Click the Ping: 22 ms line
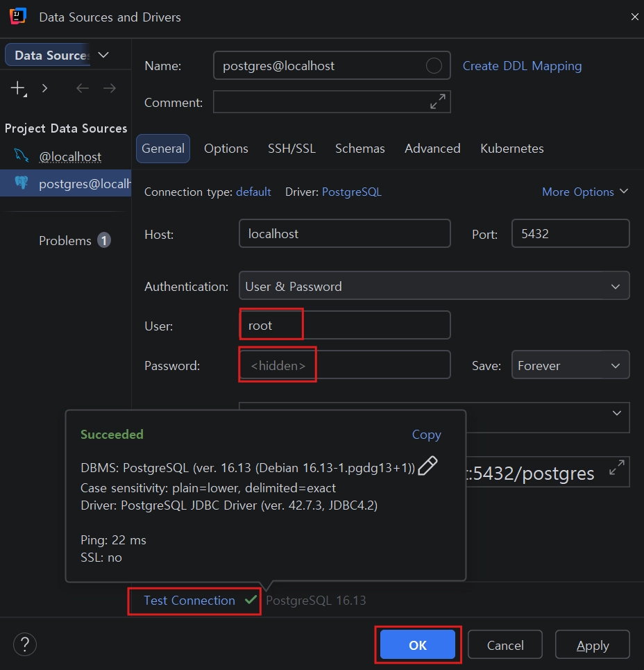 [113, 540]
